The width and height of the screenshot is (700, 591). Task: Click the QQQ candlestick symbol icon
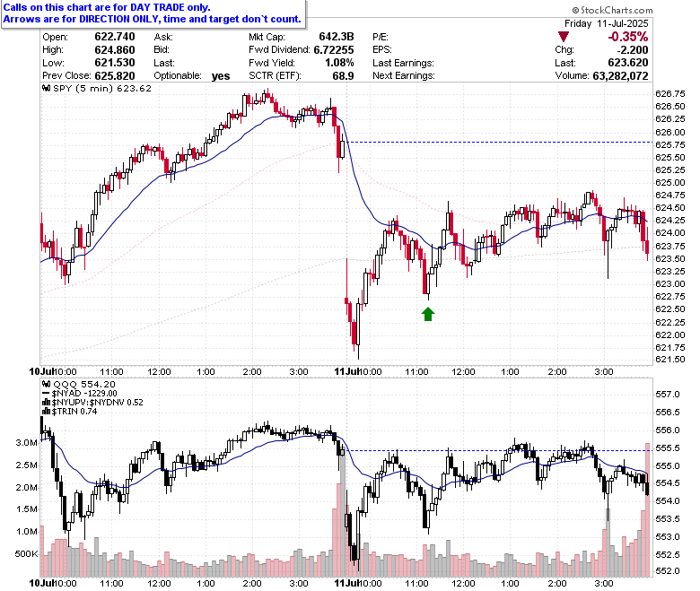[46, 384]
